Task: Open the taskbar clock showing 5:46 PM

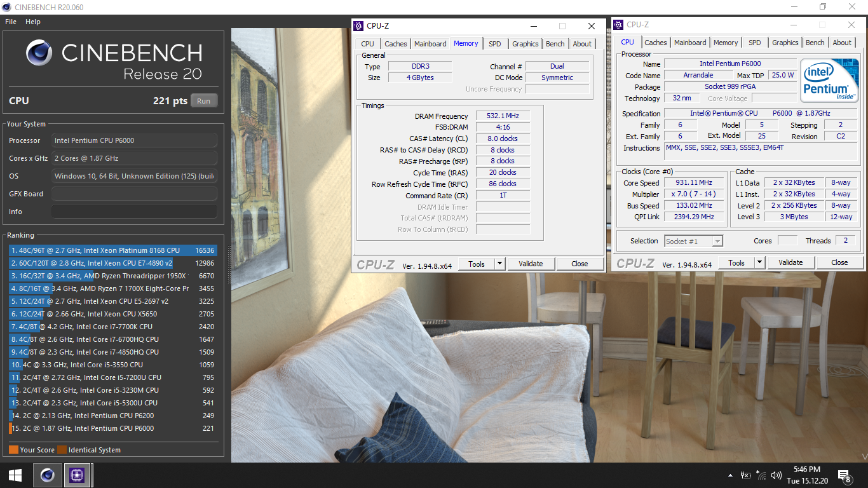Action: tap(806, 475)
